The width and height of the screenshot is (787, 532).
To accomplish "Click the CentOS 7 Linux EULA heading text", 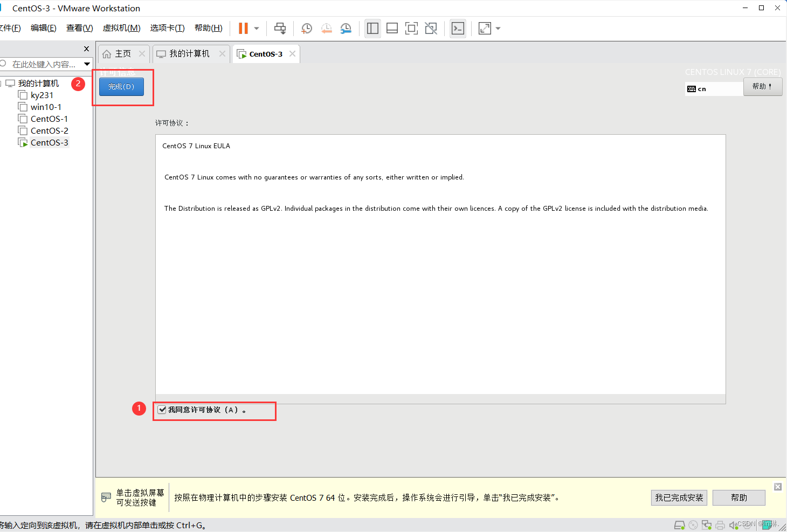I will [x=196, y=146].
